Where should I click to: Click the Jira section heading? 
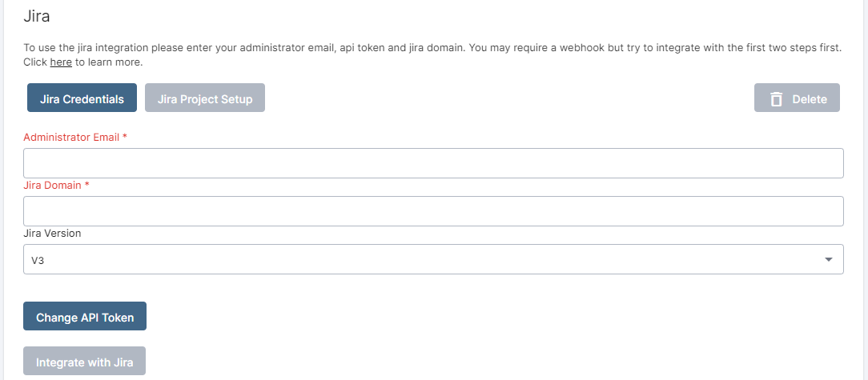[x=38, y=15]
